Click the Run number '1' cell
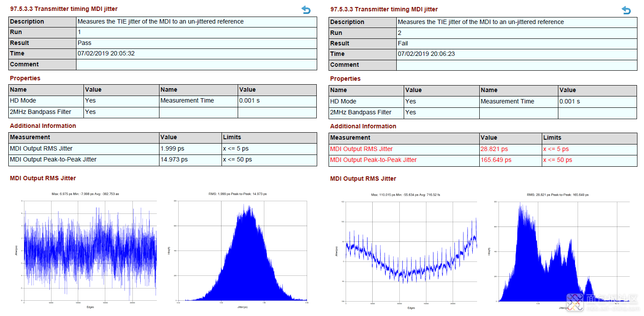 coord(197,32)
